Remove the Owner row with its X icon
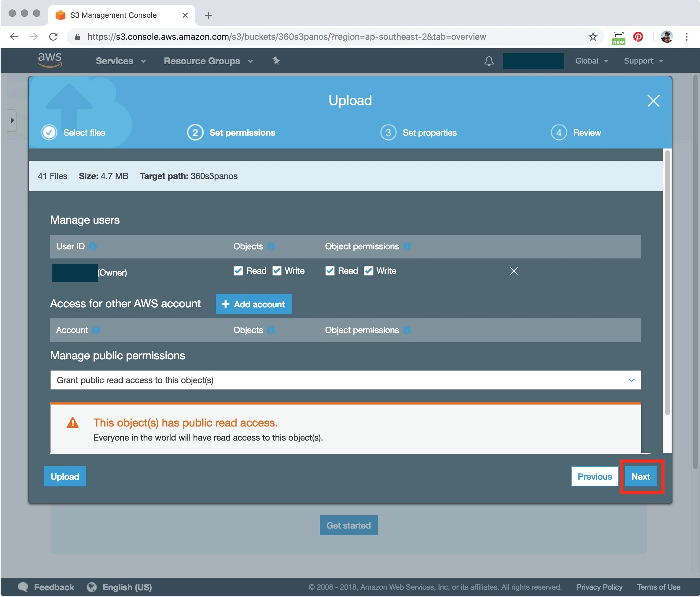 pyautogui.click(x=514, y=271)
